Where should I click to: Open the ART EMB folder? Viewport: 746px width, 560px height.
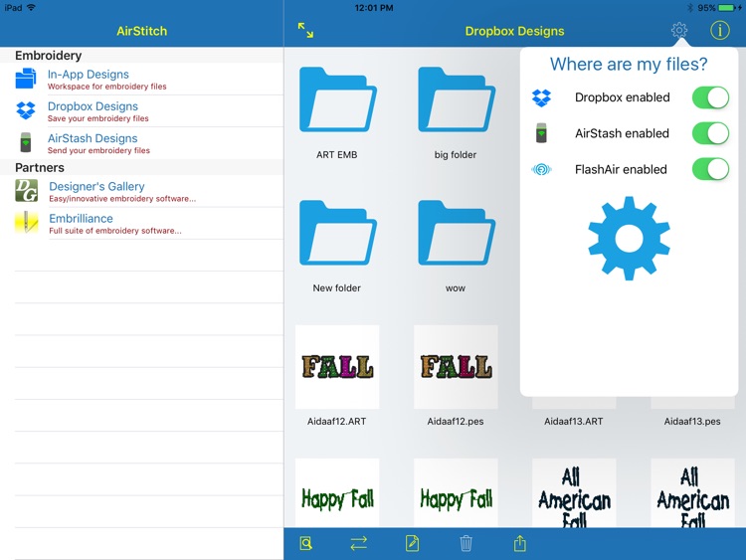coord(337,99)
